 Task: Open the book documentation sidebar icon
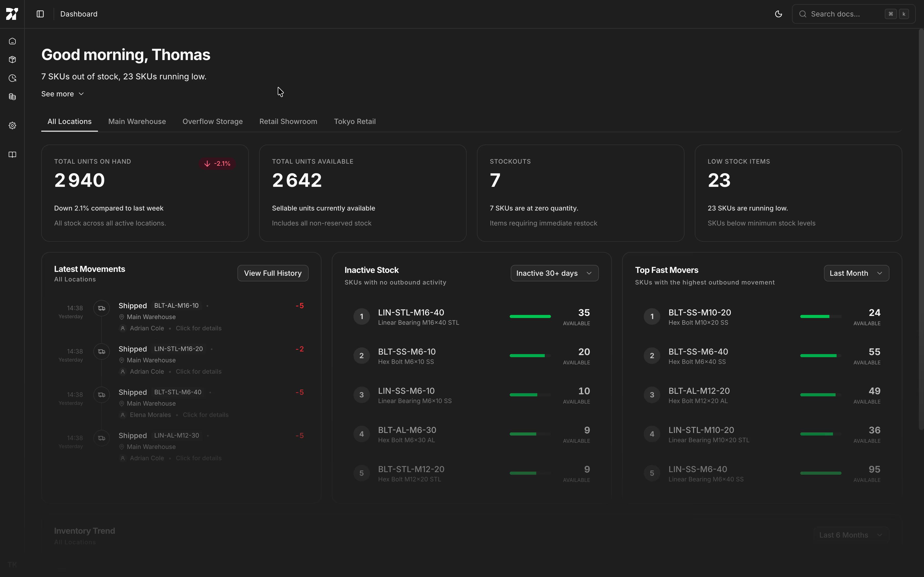pyautogui.click(x=12, y=155)
